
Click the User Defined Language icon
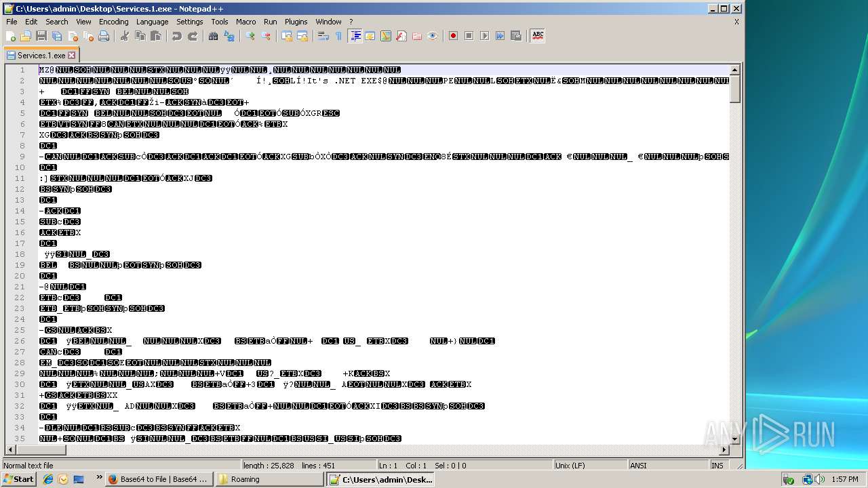coord(370,36)
